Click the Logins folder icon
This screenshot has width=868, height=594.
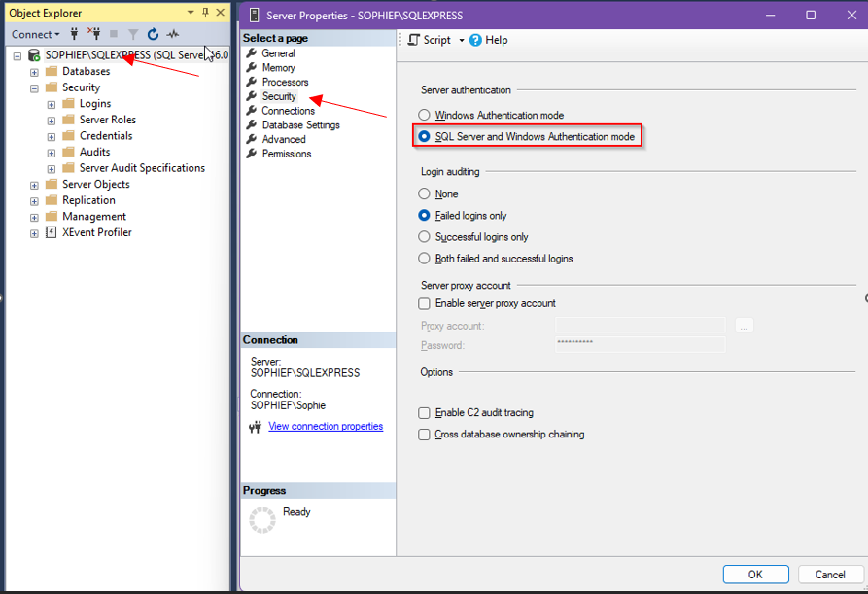coord(69,103)
